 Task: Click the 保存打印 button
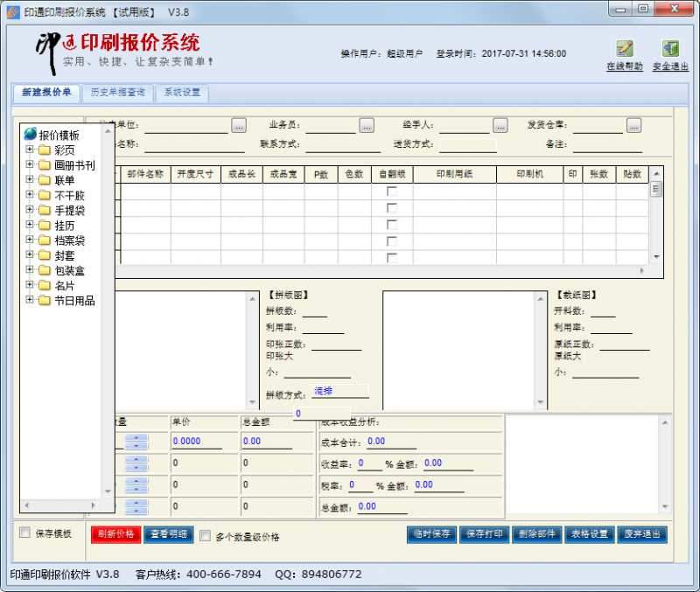coord(485,534)
